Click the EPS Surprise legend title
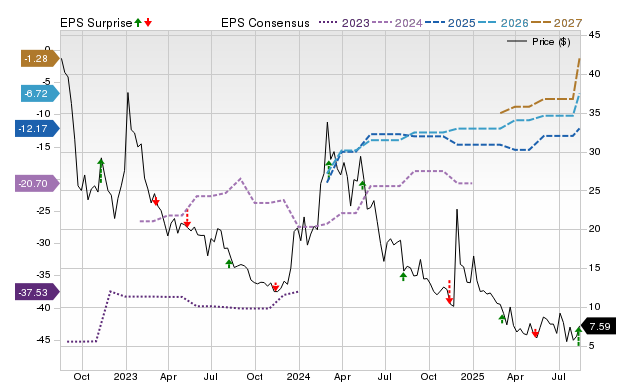 point(96,23)
